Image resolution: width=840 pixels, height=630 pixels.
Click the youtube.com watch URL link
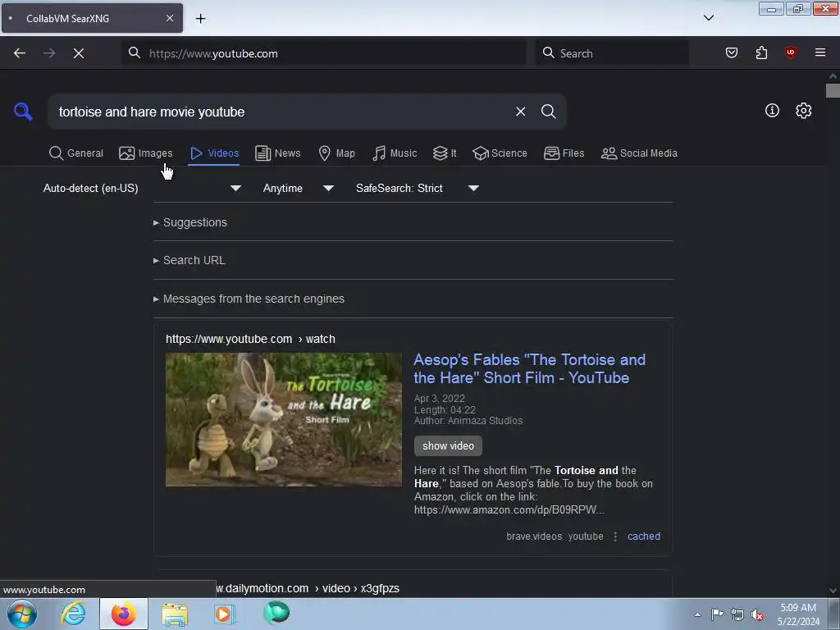(x=250, y=339)
